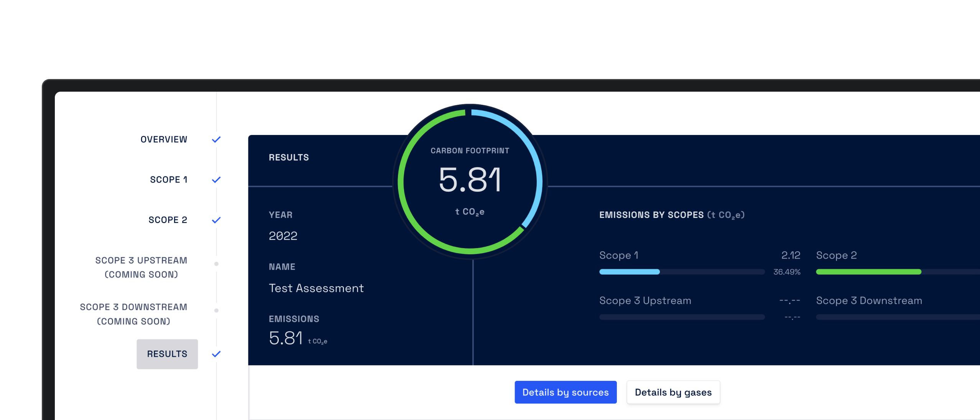Click the Scope 2 green progress bar
Viewport: 980px width, 420px height.
point(868,272)
